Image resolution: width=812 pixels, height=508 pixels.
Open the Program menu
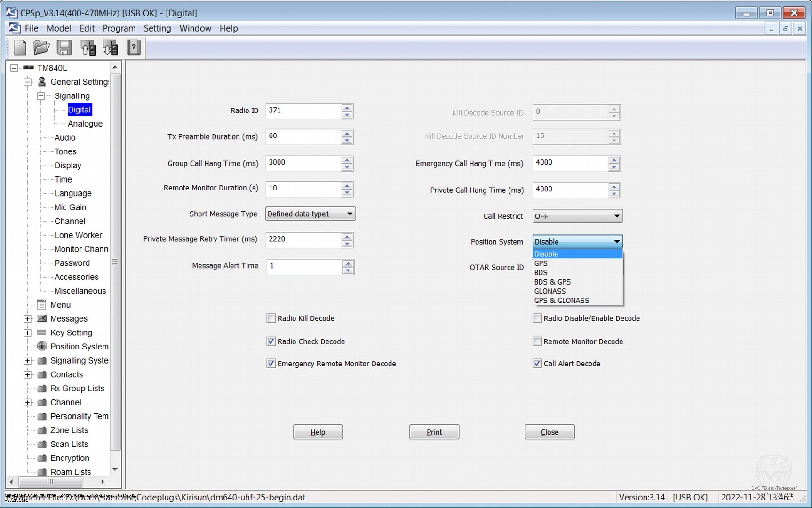[x=119, y=28]
